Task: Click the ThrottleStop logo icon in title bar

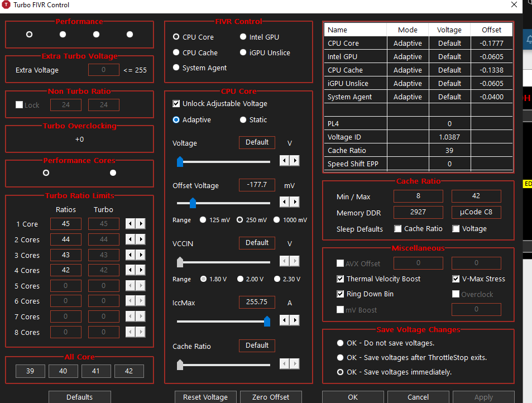Action: click(x=6, y=5)
